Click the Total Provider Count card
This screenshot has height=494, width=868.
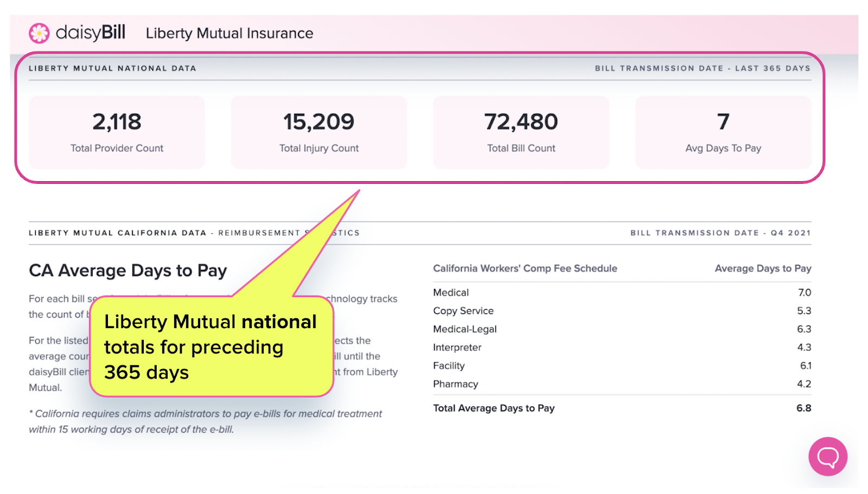[x=117, y=132]
